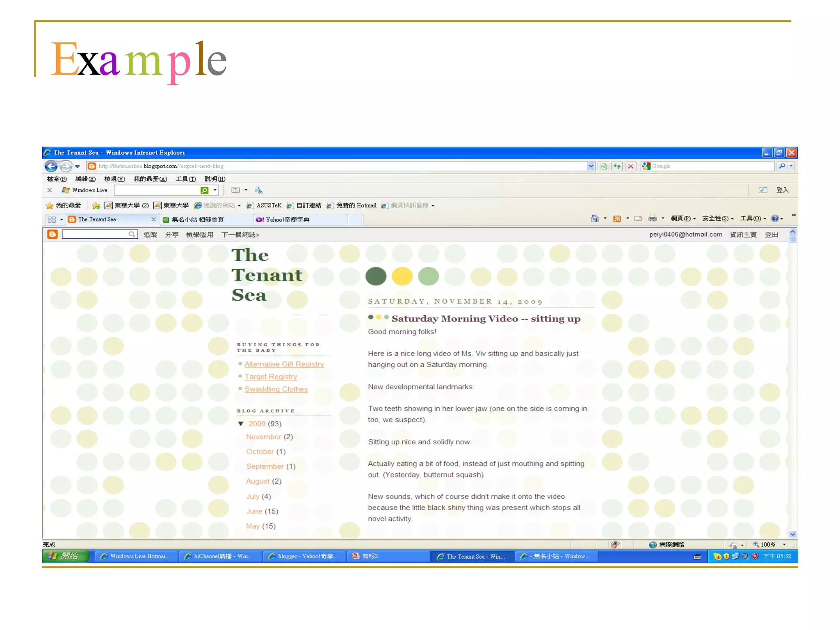The width and height of the screenshot is (840, 630).
Task: Click the Windows 開始 Start button
Action: point(65,556)
